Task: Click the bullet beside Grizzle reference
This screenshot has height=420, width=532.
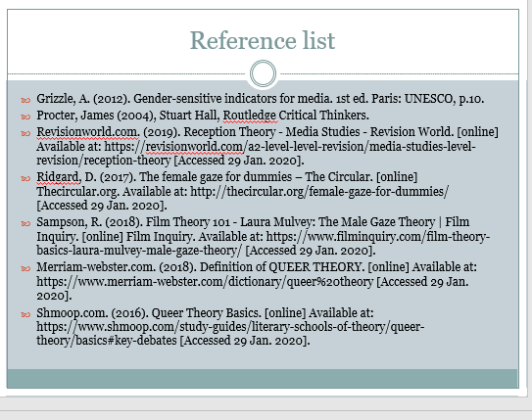Action: click(25, 100)
